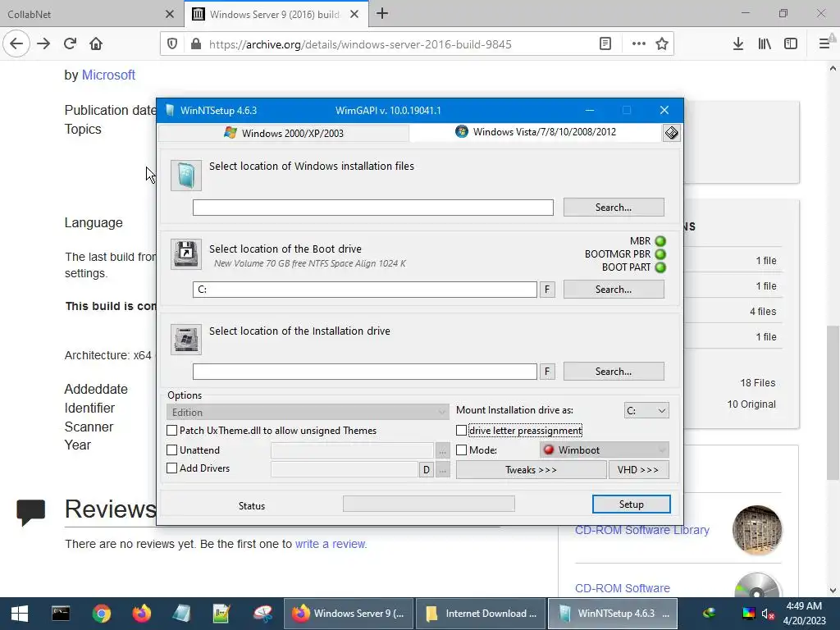Screen dimensions: 840x630
Task: Click the MBR green status light
Action: pos(660,241)
